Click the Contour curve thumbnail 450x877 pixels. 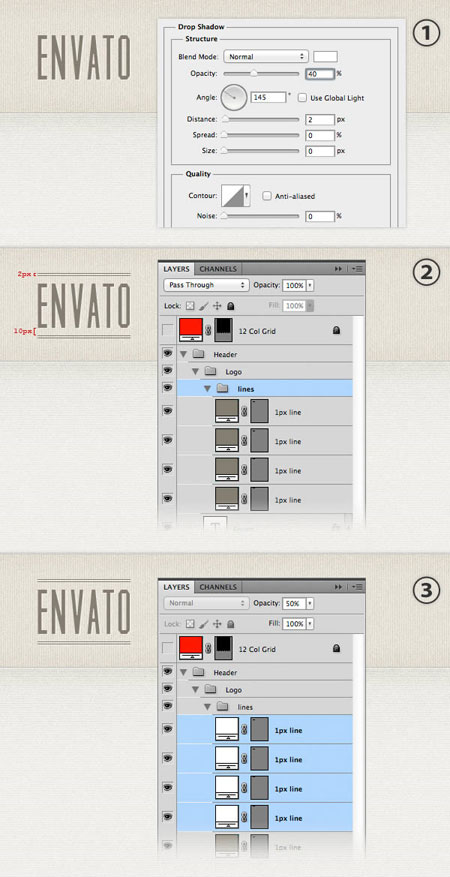pyautogui.click(x=233, y=196)
